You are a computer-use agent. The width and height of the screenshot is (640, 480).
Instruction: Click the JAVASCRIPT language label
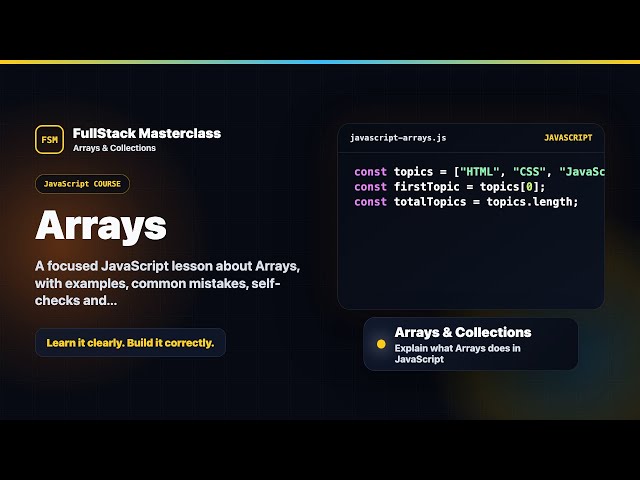(x=568, y=138)
